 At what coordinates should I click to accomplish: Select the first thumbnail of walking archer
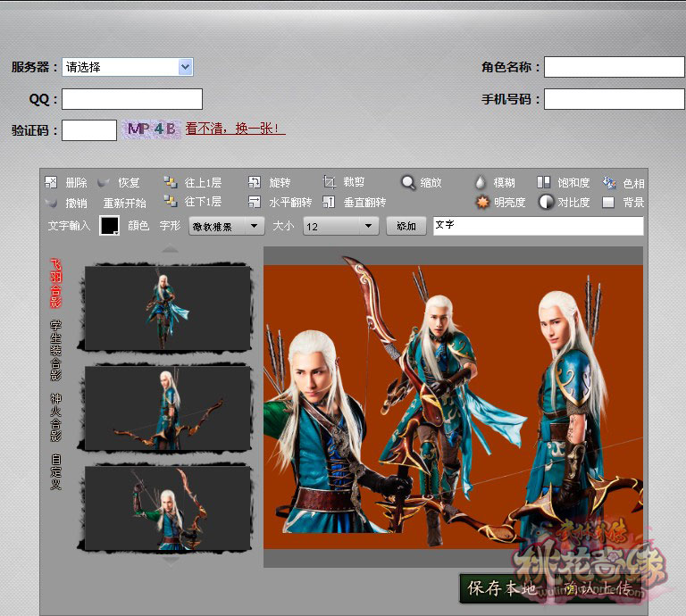point(168,309)
